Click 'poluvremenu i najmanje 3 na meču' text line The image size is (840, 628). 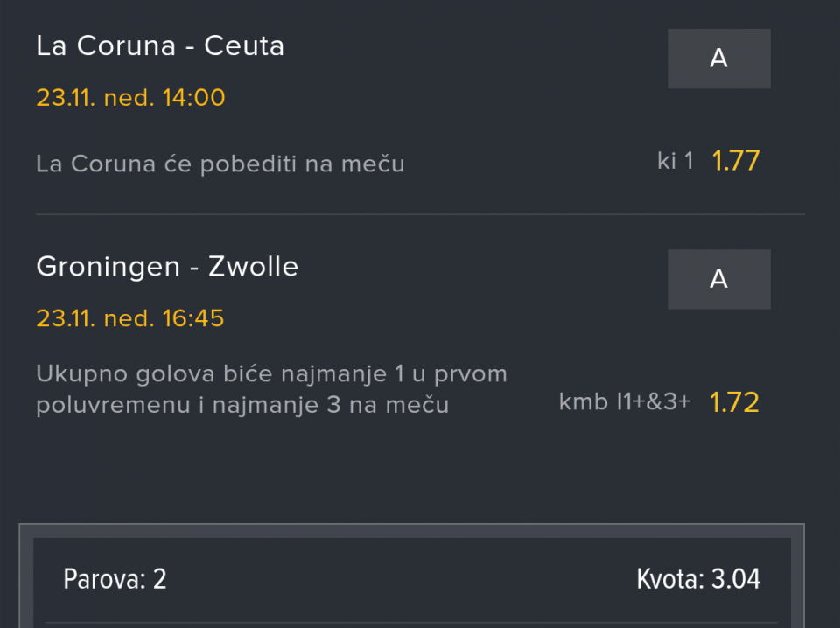(242, 406)
